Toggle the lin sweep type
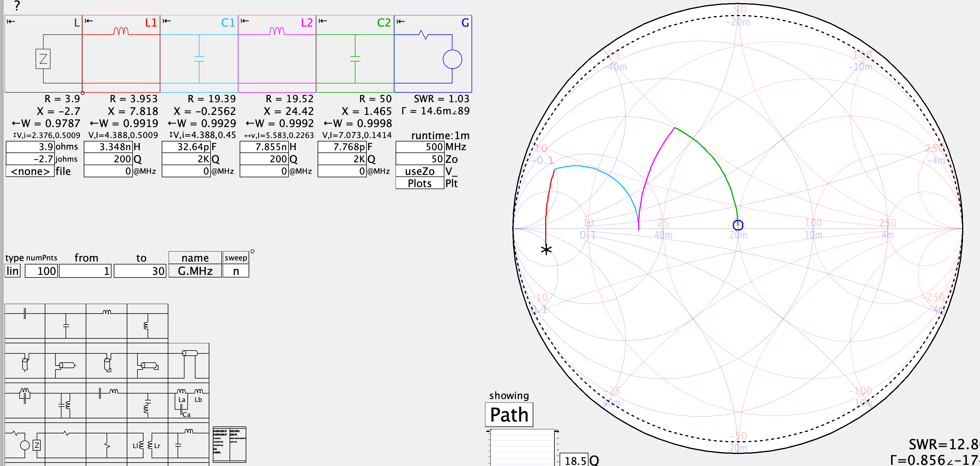Image resolution: width=980 pixels, height=466 pixels. click(12, 271)
